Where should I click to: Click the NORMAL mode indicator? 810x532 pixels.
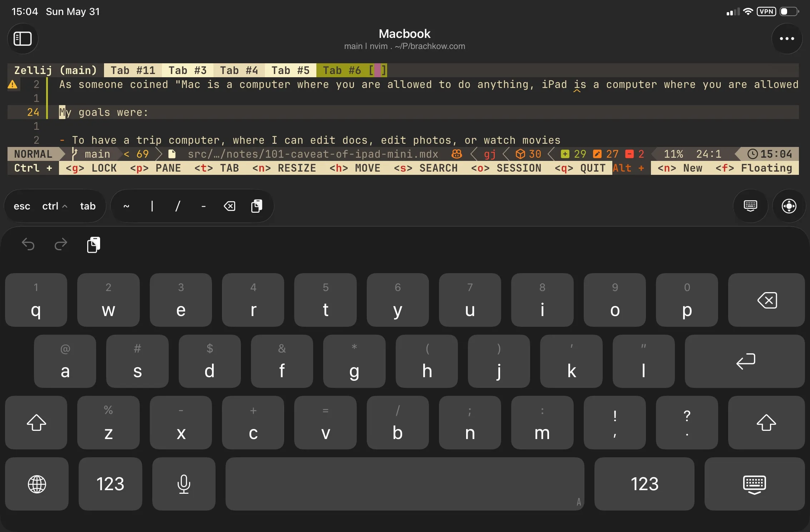tap(33, 154)
